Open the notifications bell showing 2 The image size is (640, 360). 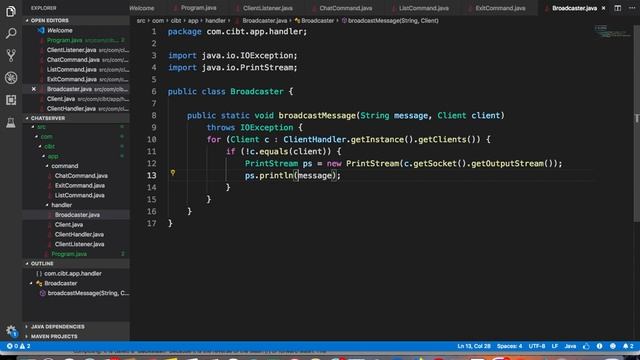(628, 346)
